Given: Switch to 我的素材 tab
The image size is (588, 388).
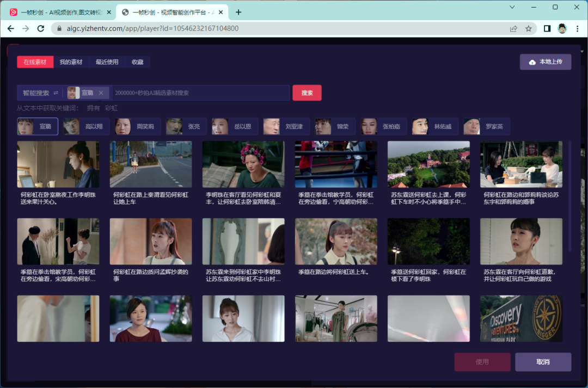Looking at the screenshot, I should click(x=71, y=62).
